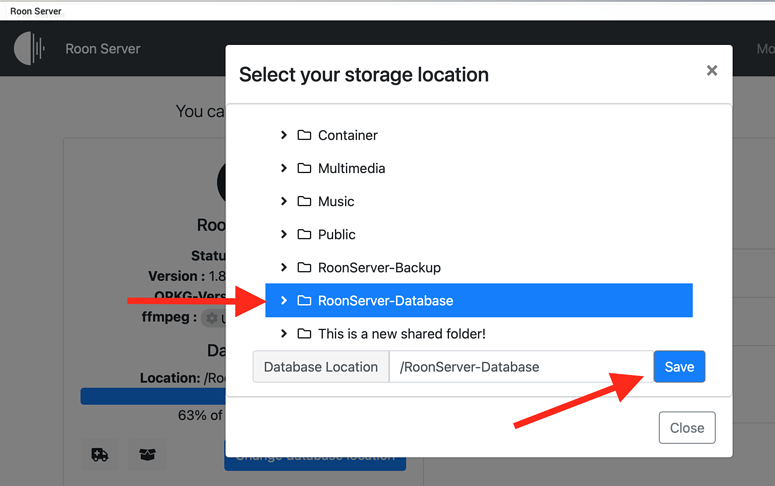Select the RoonServer-Database folder
775x486 pixels.
(479, 301)
